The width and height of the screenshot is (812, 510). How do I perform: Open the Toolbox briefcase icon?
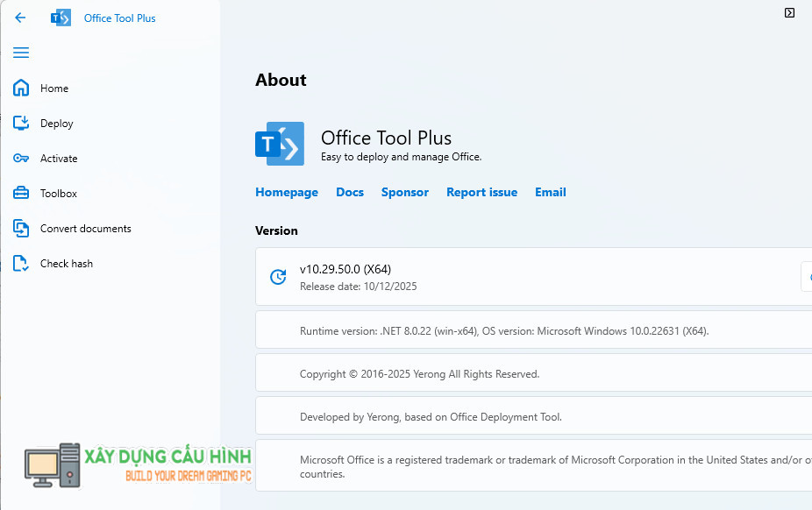pyautogui.click(x=22, y=193)
